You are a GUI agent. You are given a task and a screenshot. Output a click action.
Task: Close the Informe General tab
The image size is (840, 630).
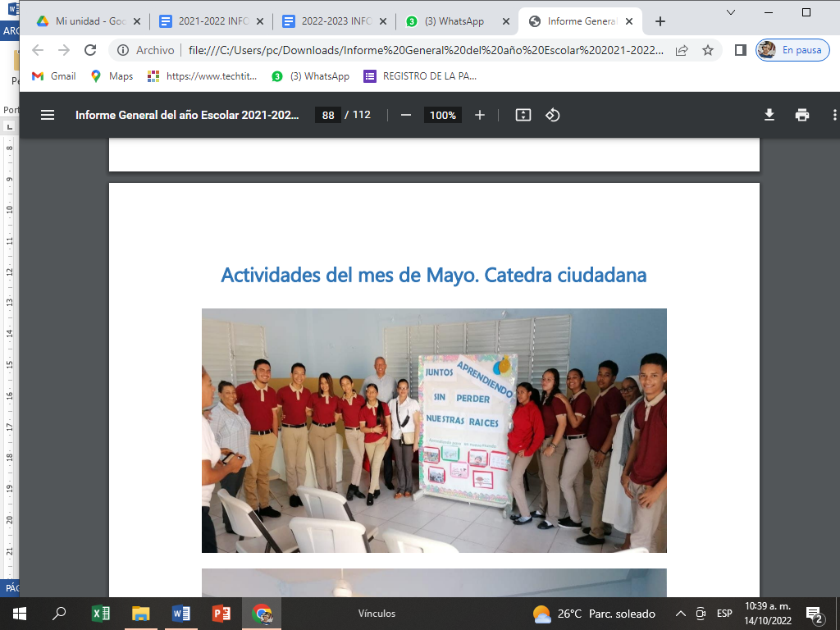point(629,21)
